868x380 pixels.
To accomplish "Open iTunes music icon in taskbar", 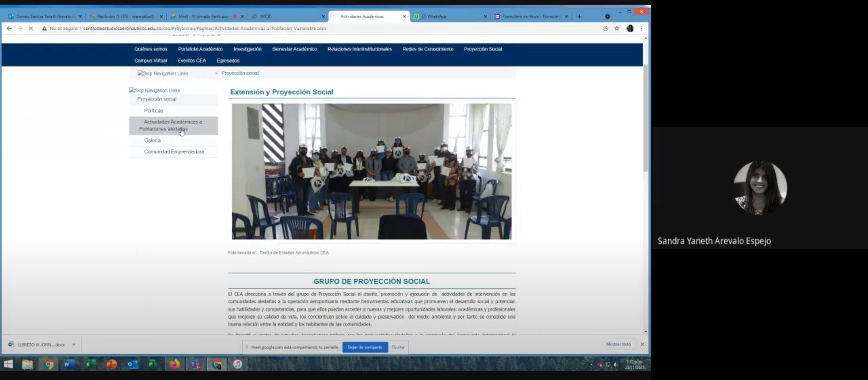I will click(238, 364).
